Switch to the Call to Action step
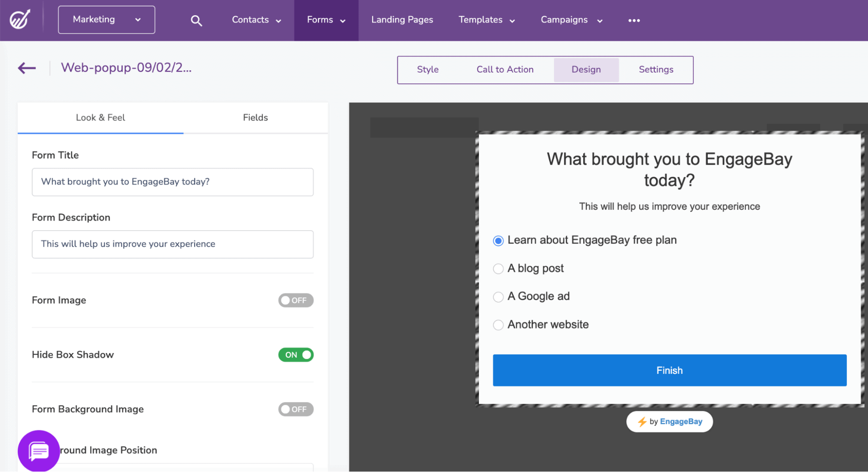Image resolution: width=868 pixels, height=472 pixels. [505, 69]
